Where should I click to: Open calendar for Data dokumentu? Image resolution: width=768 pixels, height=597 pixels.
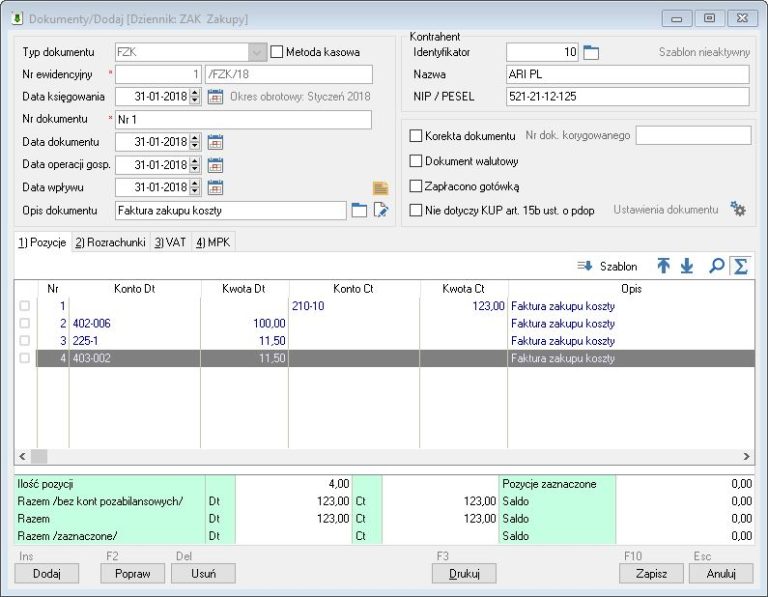click(215, 142)
